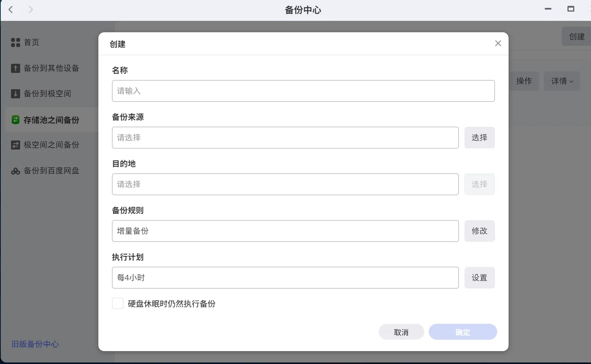Screen dimensions: 591x364
Task: Click the forward navigation arrow
Action: coord(30,9)
